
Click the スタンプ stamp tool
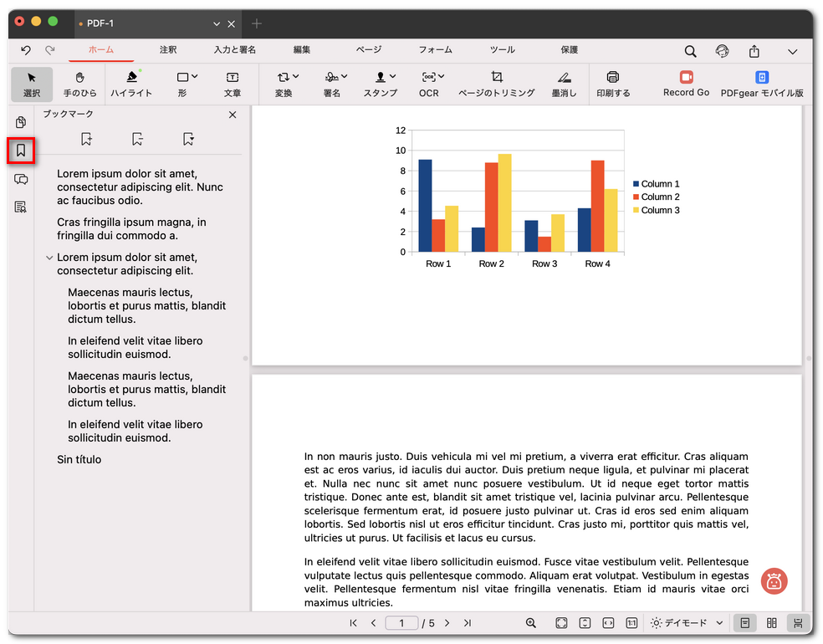[x=380, y=84]
